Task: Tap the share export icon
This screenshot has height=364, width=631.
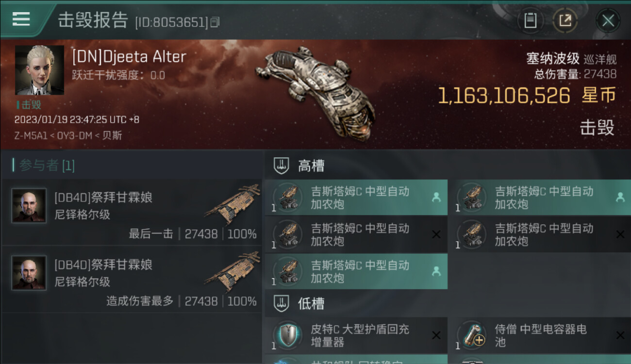Action: [565, 20]
